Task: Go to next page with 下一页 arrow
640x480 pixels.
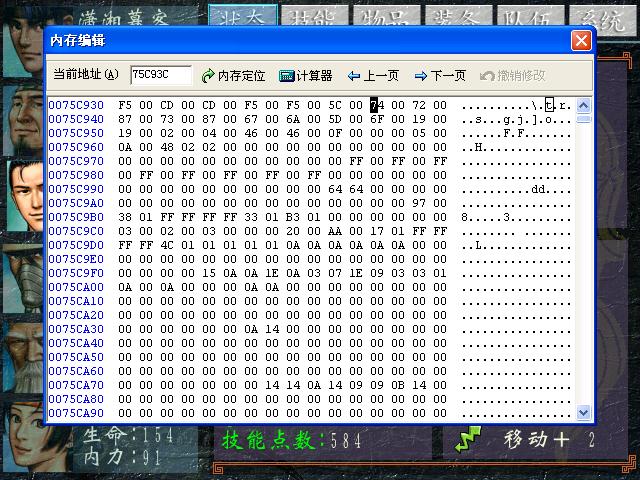Action: tap(421, 76)
